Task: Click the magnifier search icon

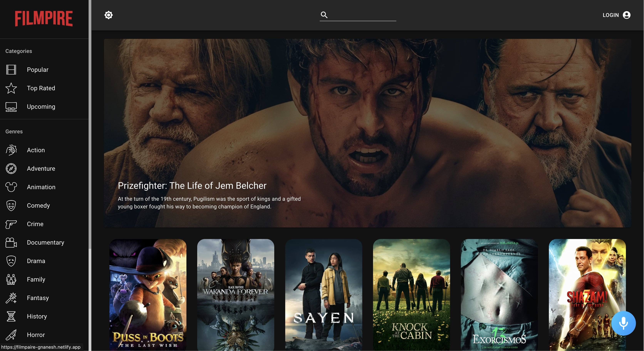Action: 324,15
